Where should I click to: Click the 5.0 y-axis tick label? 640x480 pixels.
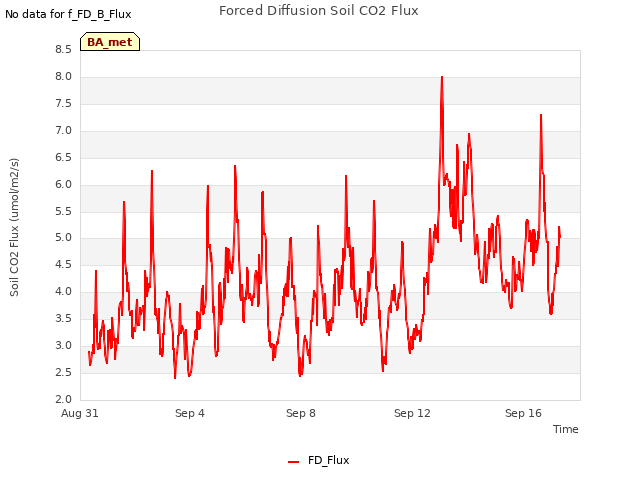pyautogui.click(x=63, y=238)
